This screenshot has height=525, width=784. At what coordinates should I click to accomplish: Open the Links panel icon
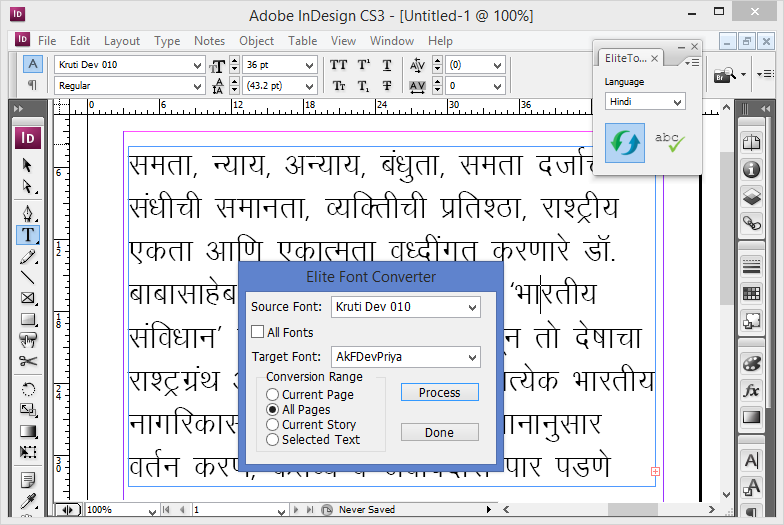coord(751,222)
